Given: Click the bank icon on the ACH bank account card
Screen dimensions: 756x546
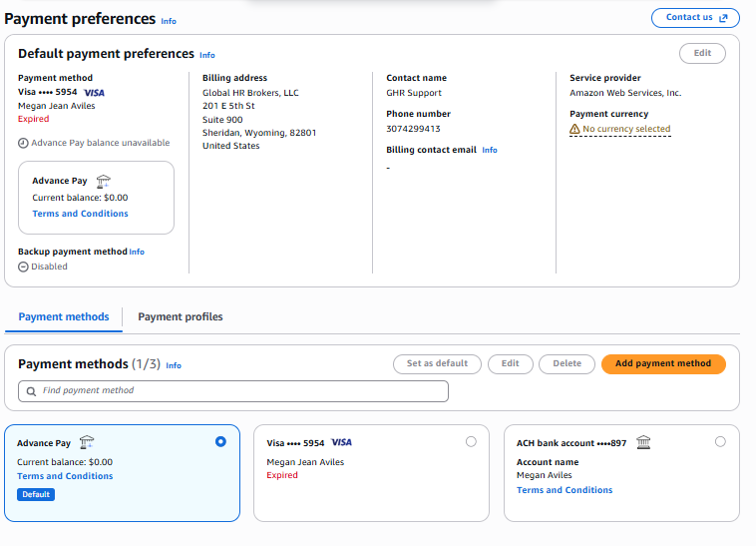Looking at the screenshot, I should [x=643, y=442].
